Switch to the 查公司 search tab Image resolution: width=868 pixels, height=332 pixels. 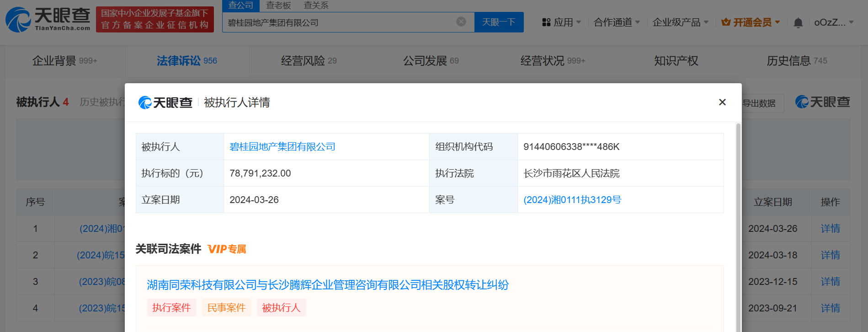point(241,5)
